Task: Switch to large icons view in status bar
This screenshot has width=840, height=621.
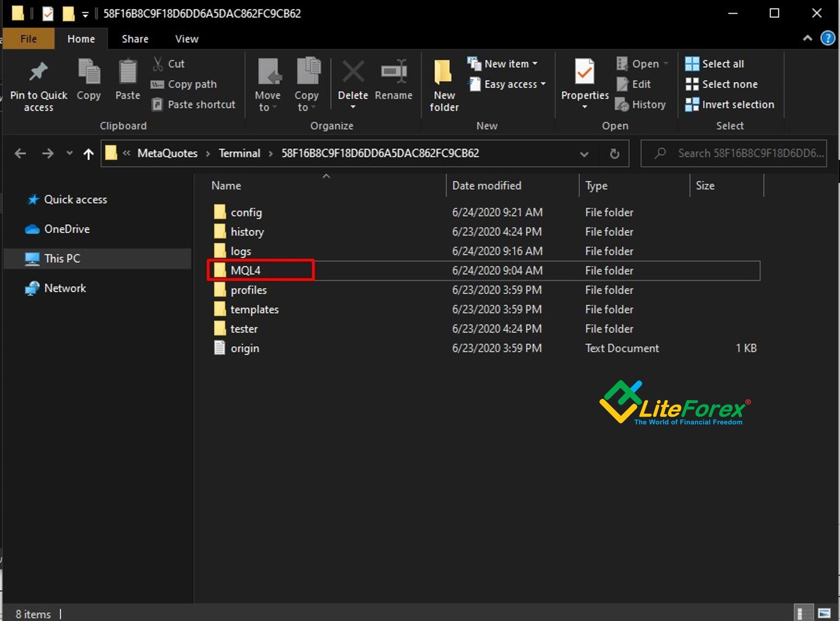Action: (824, 613)
